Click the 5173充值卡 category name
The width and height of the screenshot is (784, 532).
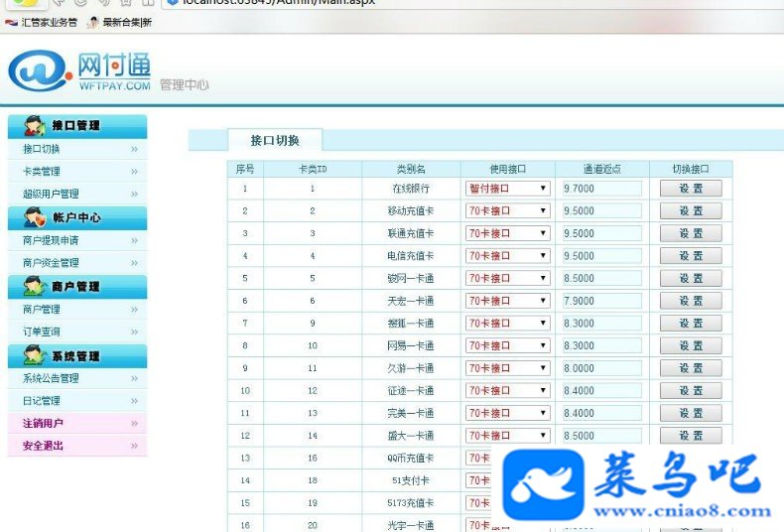[x=411, y=503]
